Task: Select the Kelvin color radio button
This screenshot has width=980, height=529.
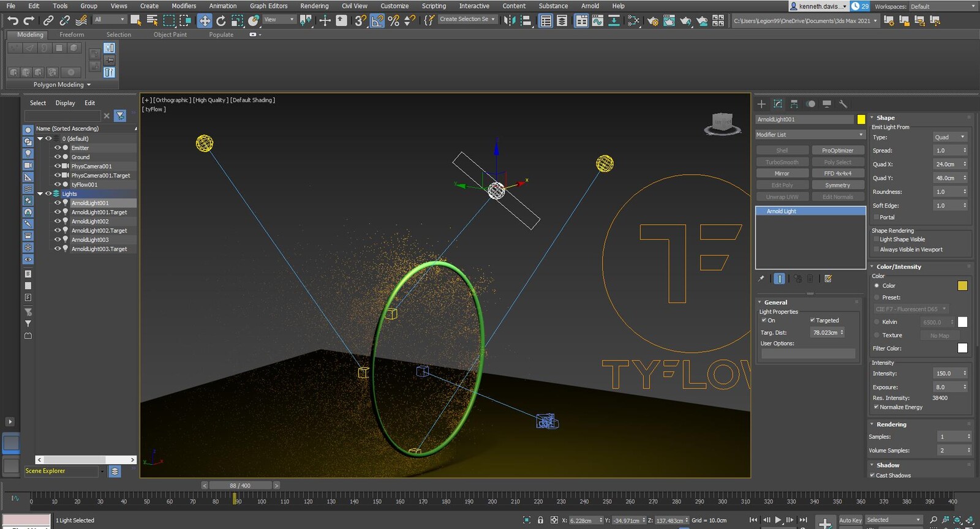Action: point(876,322)
